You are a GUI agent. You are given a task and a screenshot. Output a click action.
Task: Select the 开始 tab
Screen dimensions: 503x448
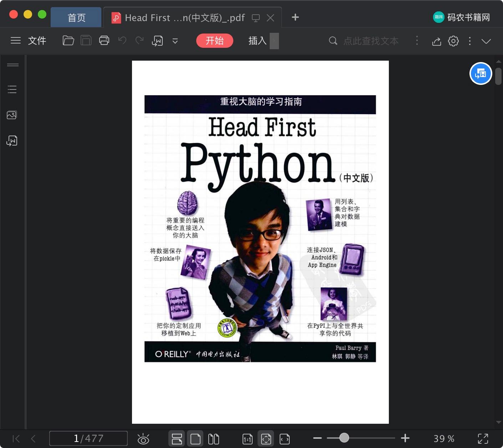[215, 41]
